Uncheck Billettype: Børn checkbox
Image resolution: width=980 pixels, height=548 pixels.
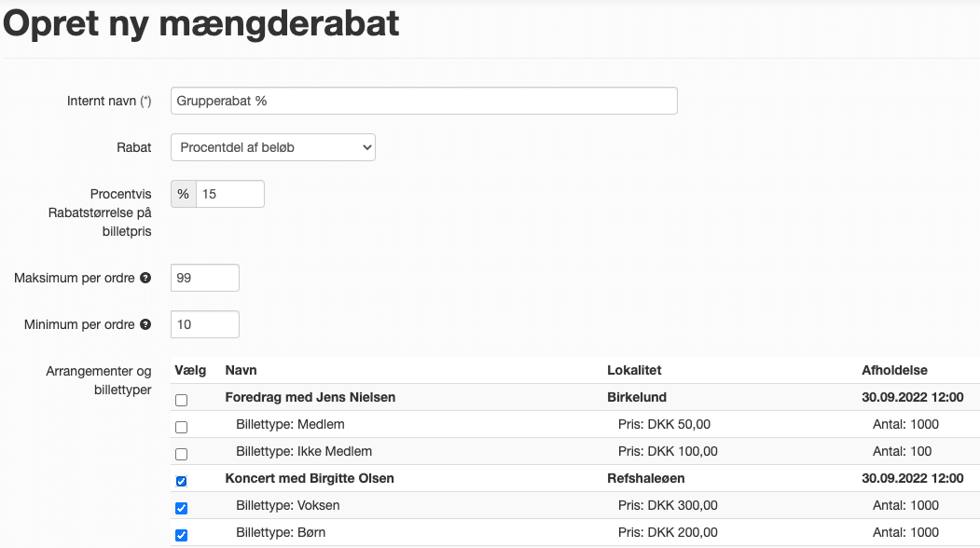click(x=181, y=535)
